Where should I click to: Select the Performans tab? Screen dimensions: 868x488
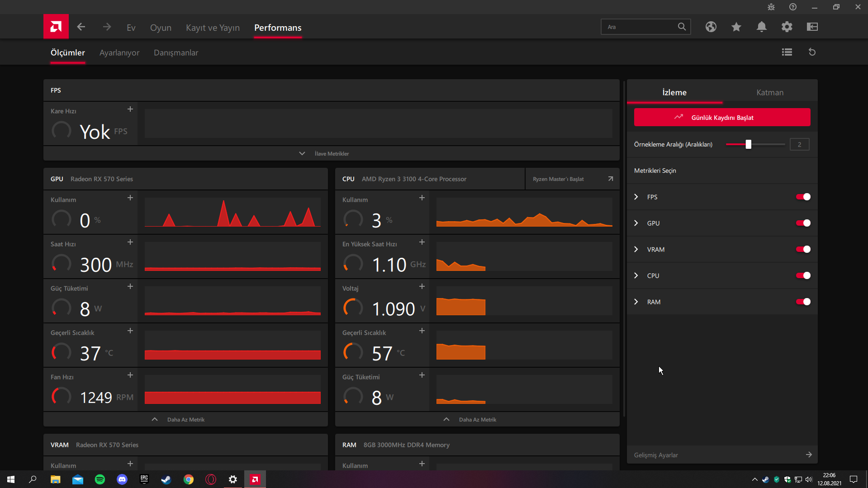coord(278,28)
